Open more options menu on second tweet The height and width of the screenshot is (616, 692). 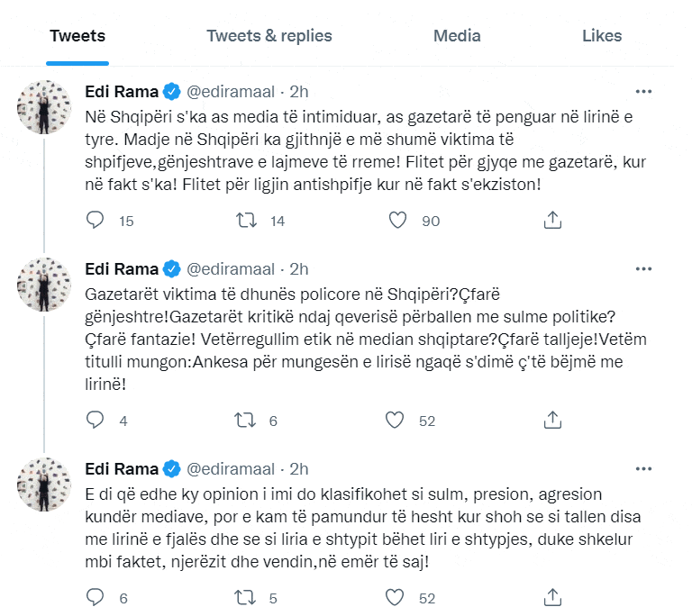pyautogui.click(x=643, y=268)
